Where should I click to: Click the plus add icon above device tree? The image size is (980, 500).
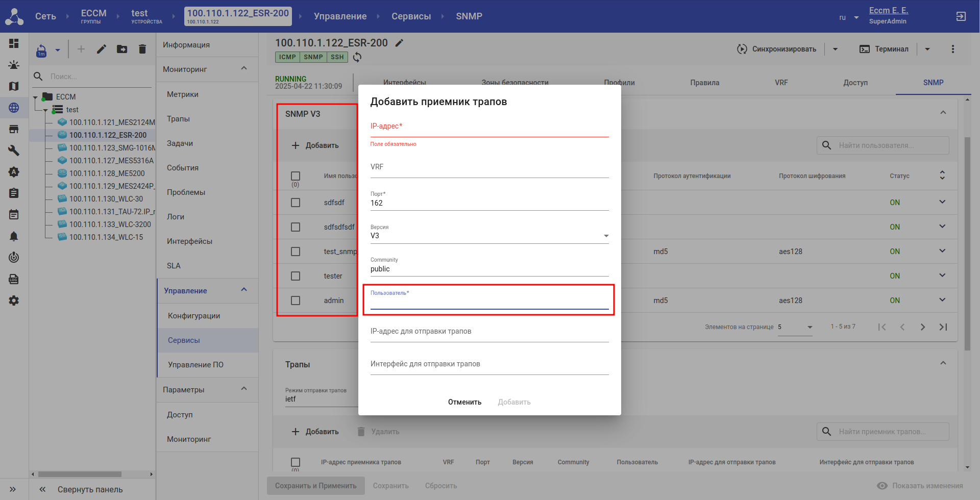(81, 49)
